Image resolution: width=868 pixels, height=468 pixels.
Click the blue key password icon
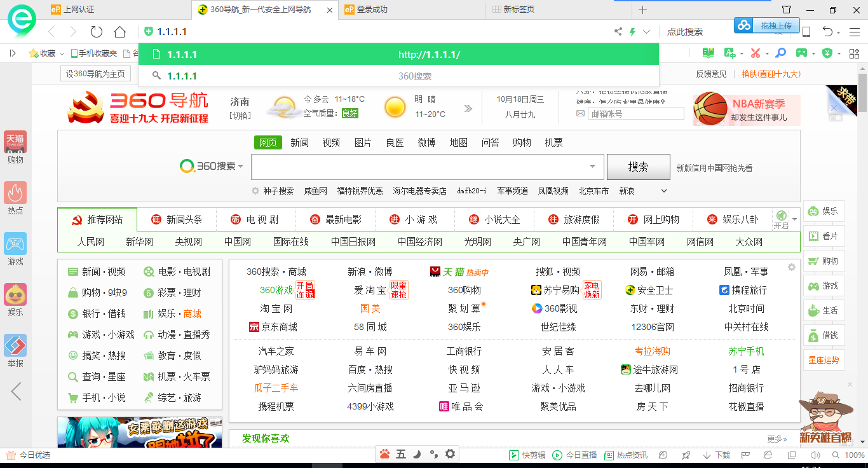[x=781, y=53]
